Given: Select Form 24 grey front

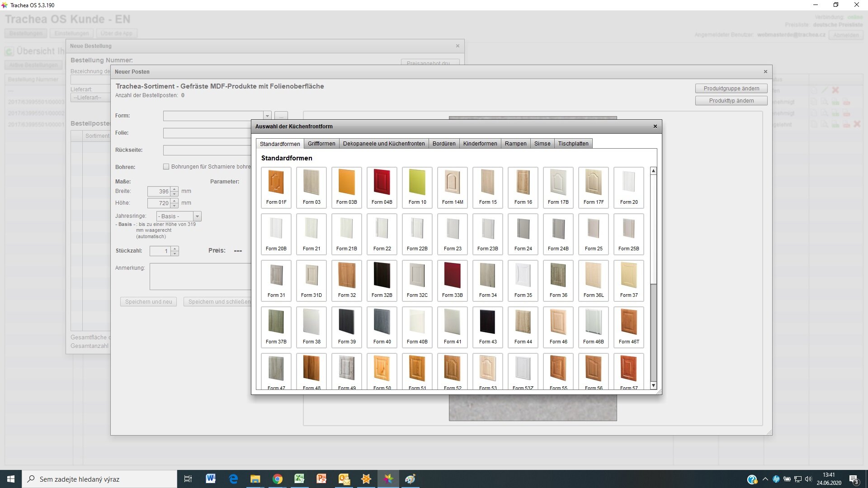Looking at the screenshot, I should point(523,234).
